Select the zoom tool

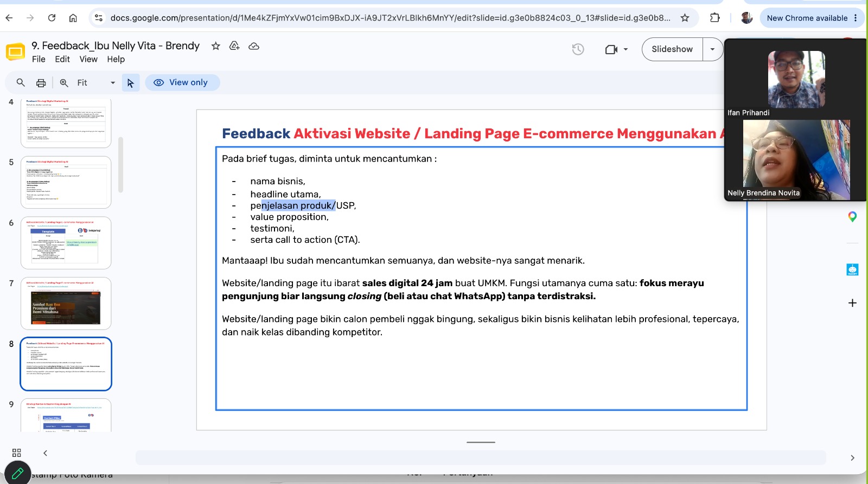64,82
